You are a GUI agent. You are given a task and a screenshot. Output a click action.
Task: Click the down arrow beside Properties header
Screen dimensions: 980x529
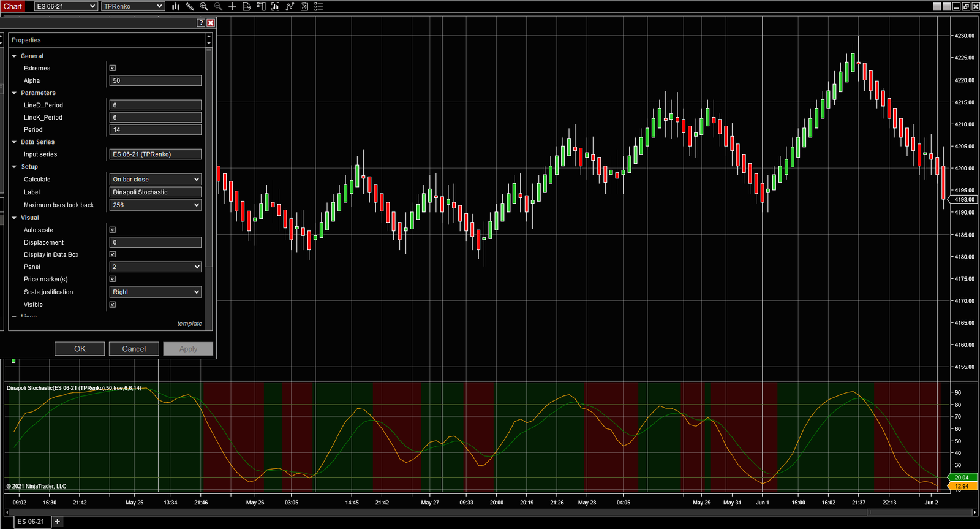pos(209,44)
